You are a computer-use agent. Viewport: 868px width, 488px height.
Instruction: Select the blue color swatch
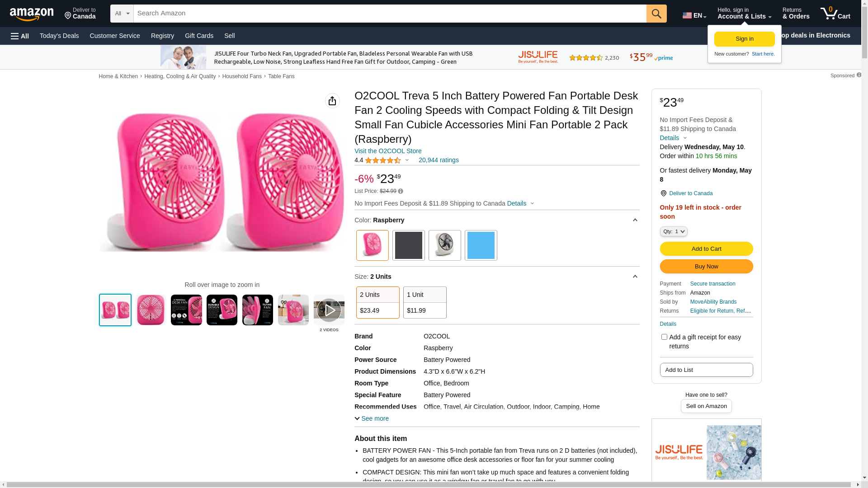(x=481, y=245)
